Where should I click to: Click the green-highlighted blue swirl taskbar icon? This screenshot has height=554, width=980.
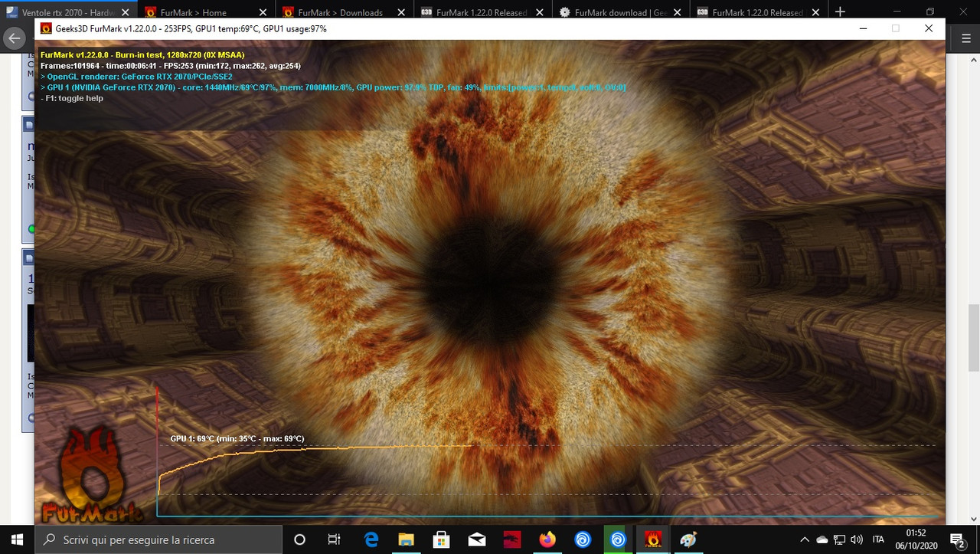(618, 539)
